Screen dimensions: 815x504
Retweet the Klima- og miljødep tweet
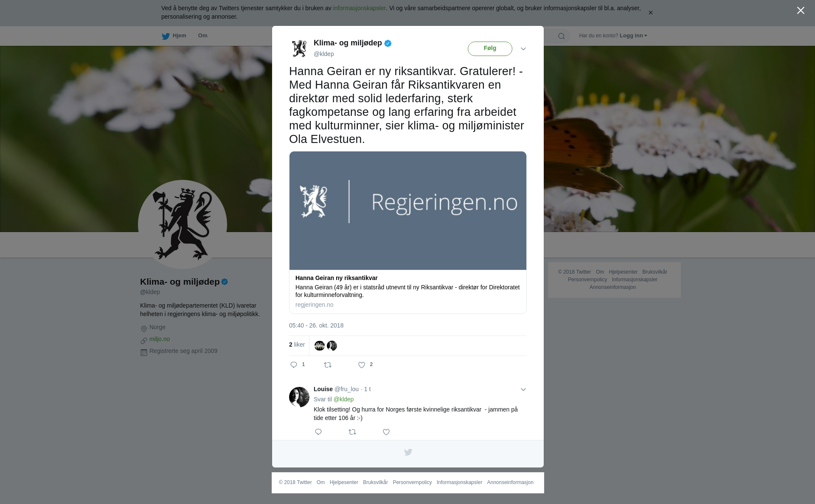tap(328, 365)
